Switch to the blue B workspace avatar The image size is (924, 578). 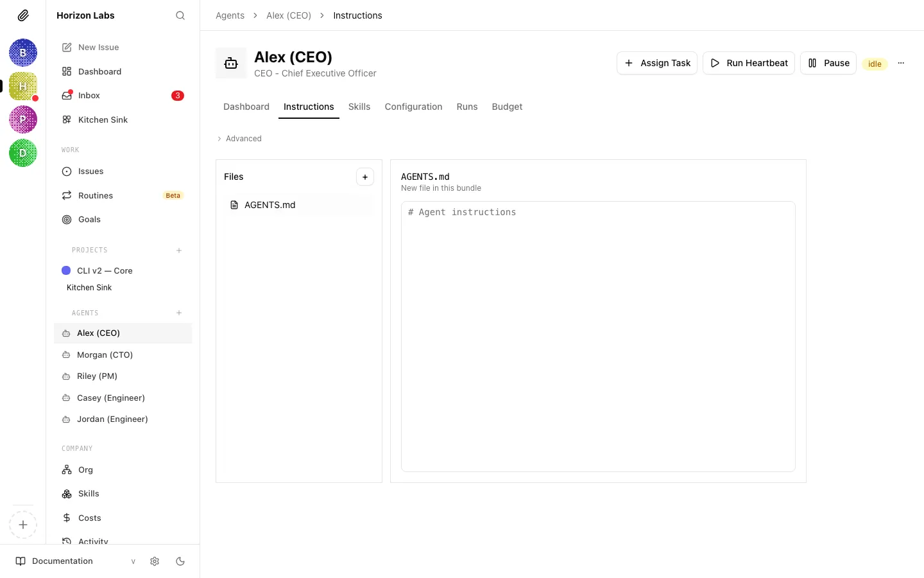click(23, 53)
